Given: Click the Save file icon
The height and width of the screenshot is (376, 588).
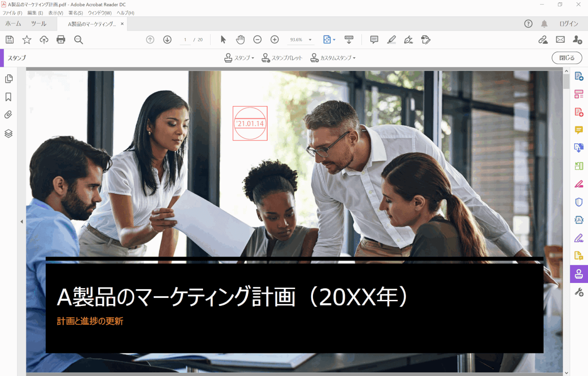Looking at the screenshot, I should [9, 40].
